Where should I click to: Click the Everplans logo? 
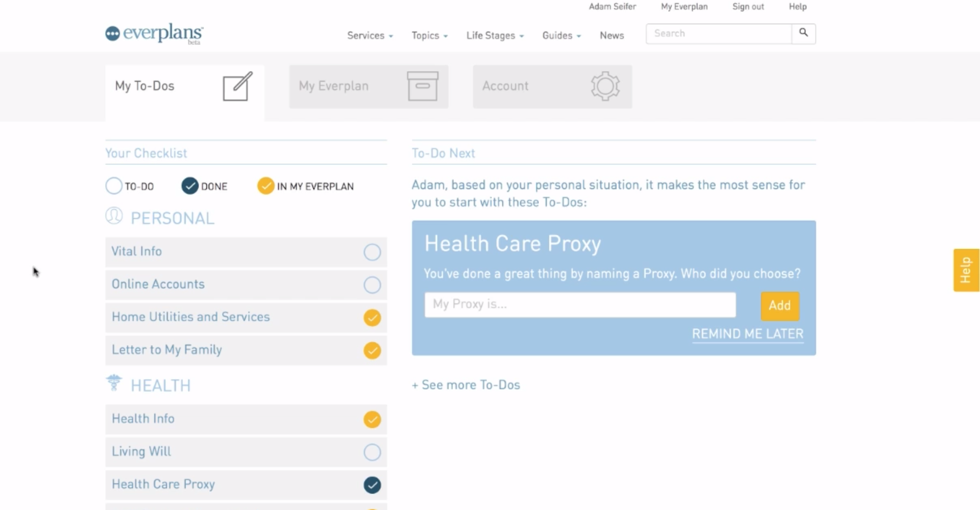(154, 34)
